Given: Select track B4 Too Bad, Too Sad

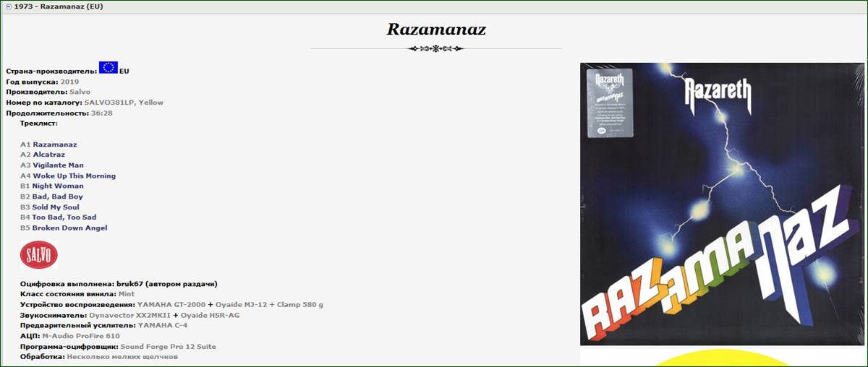Looking at the screenshot, I should pos(58,217).
